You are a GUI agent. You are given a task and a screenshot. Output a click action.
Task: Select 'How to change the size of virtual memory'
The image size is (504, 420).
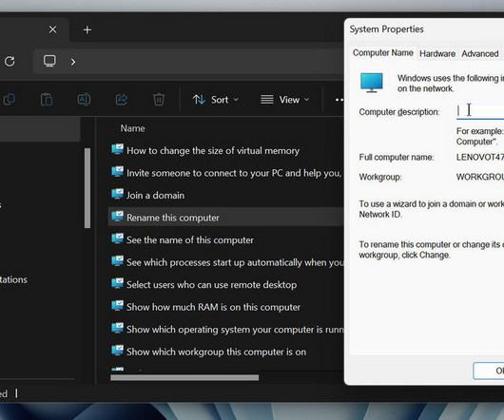213,150
